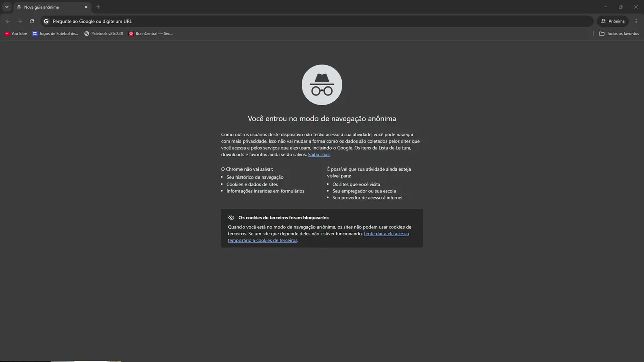Image resolution: width=644 pixels, height=362 pixels.
Task: Restore down the Chrome window
Action: tap(620, 7)
